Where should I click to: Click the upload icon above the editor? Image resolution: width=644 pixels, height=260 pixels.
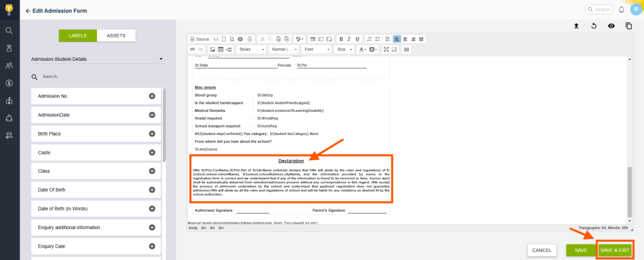click(576, 26)
